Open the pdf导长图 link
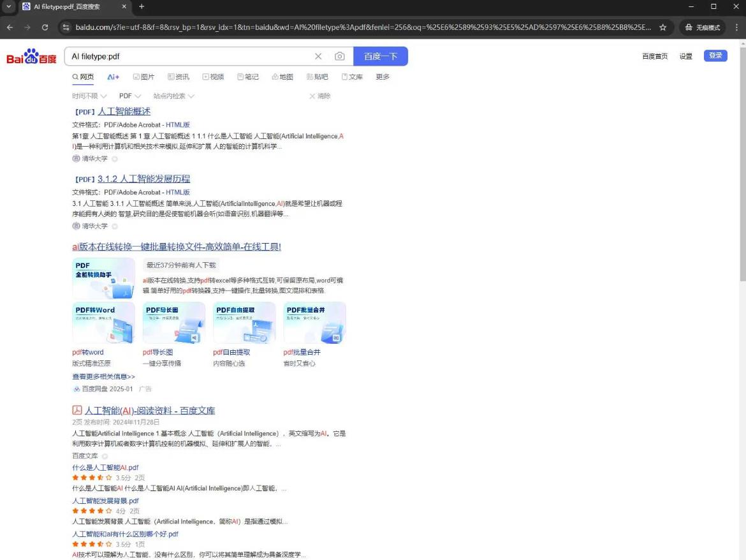The width and height of the screenshot is (746, 560). (157, 352)
